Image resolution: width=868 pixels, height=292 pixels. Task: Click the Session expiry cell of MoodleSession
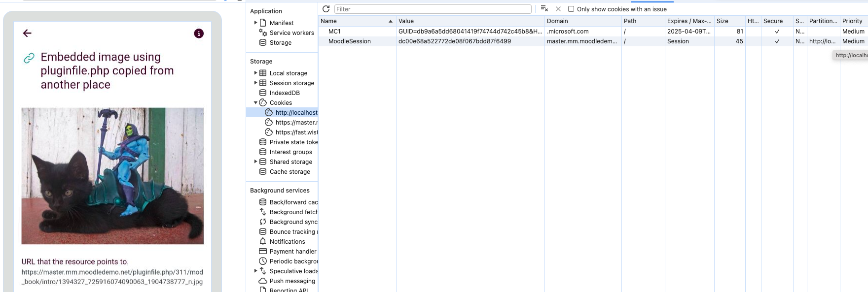point(689,41)
